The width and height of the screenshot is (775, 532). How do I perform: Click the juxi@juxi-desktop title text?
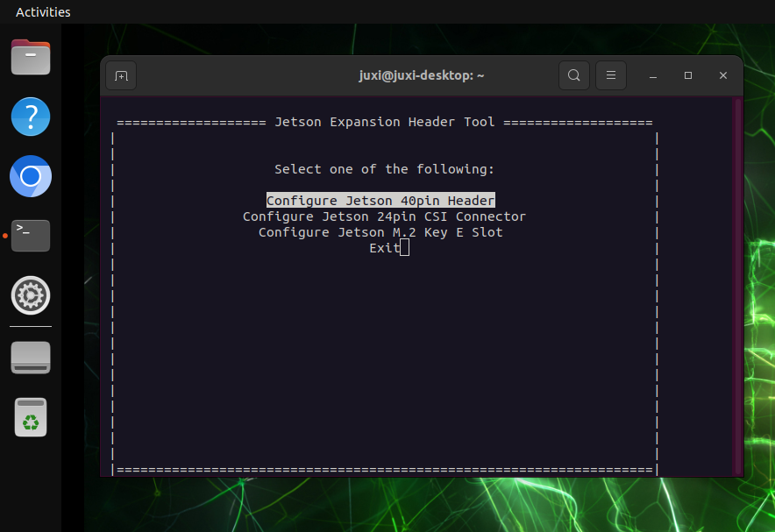point(422,75)
